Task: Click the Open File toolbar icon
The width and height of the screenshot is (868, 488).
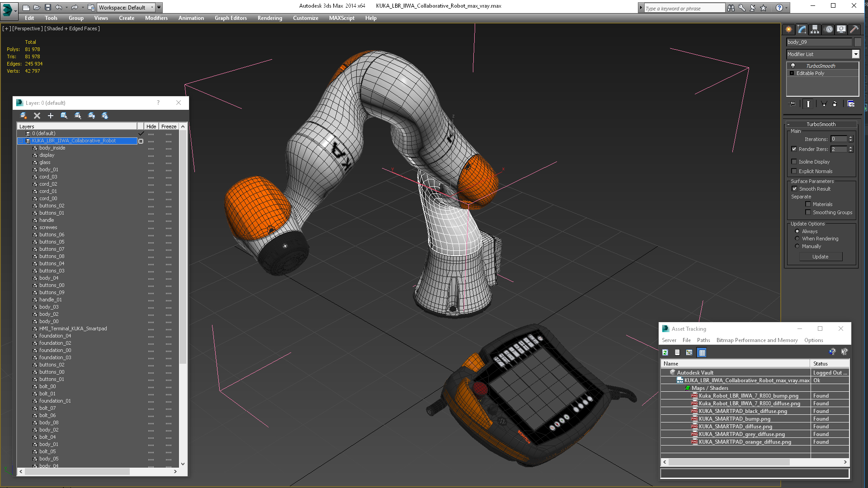Action: (37, 8)
